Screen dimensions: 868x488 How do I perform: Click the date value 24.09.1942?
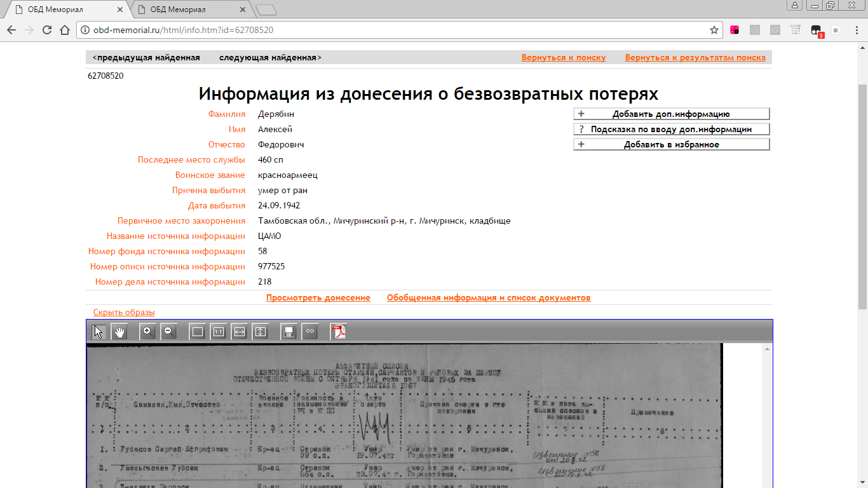click(279, 206)
